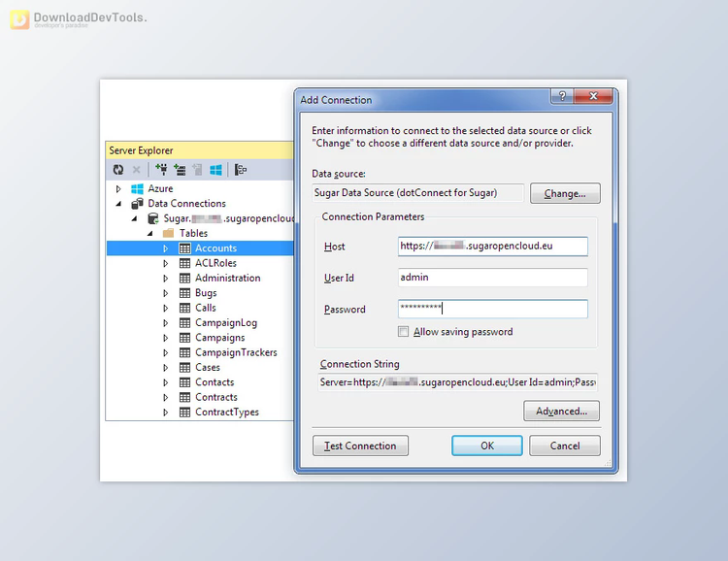728x561 pixels.
Task: Expand the Administration table node
Action: (166, 279)
